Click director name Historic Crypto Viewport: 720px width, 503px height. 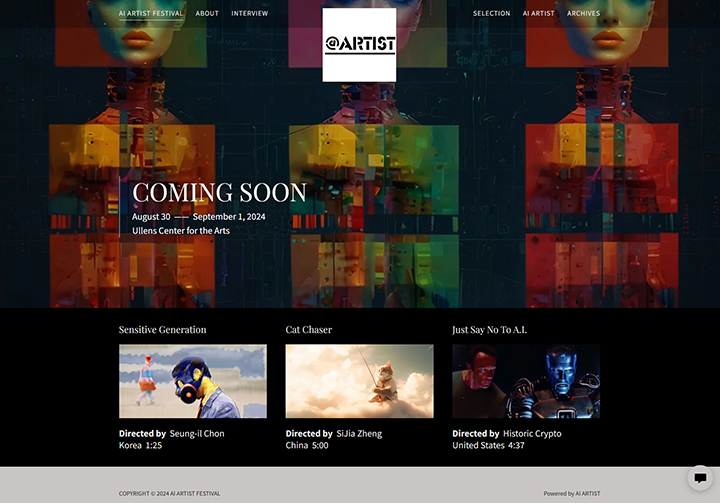[532, 434]
